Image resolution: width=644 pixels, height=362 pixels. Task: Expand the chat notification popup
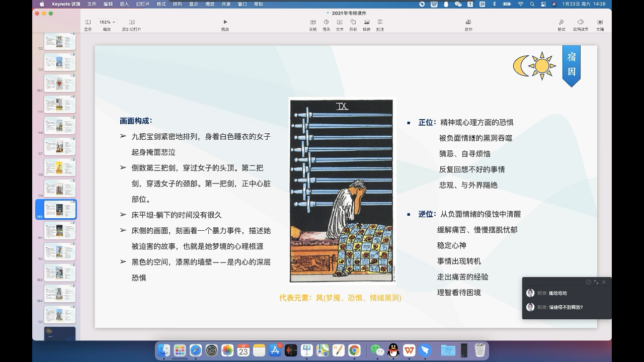coord(596,282)
